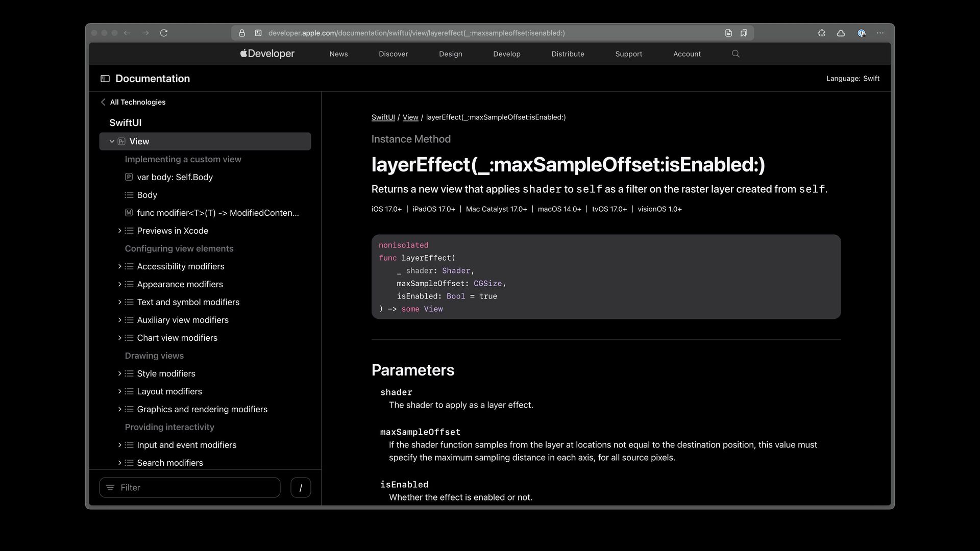
Task: Select the Body sidebar item
Action: 147,195
